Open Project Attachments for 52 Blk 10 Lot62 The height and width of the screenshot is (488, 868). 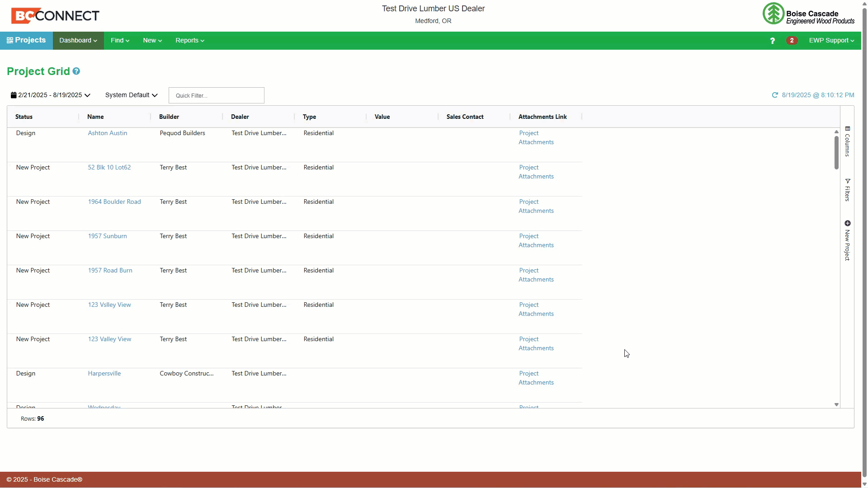pos(536,172)
